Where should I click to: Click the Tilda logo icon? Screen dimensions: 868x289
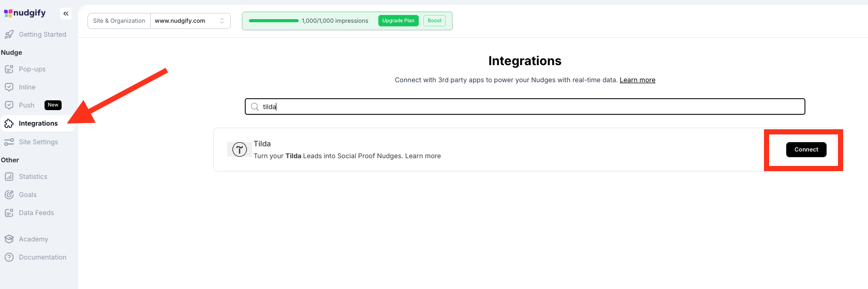tap(239, 149)
